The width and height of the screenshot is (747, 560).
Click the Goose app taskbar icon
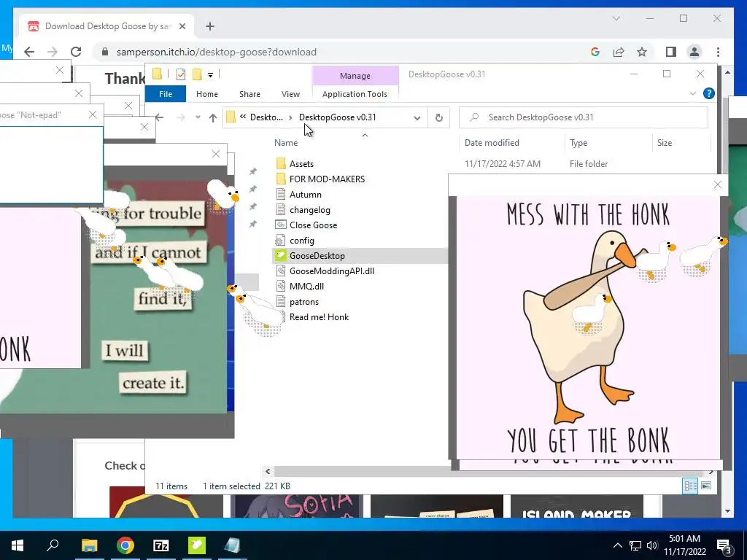[197, 545]
